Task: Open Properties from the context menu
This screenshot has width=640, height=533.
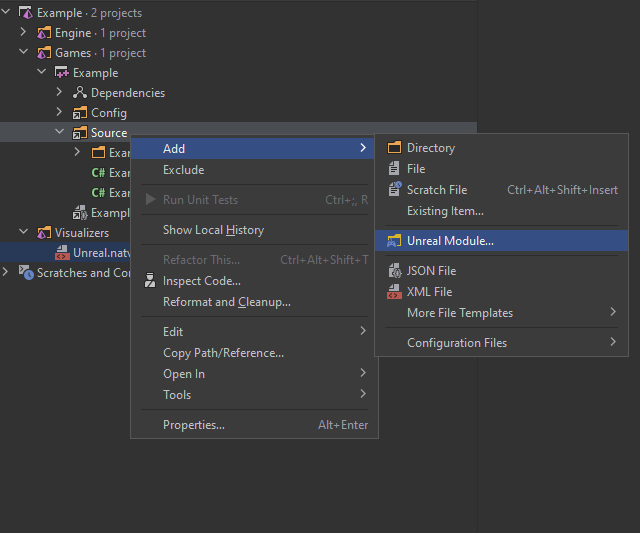Action: click(194, 425)
